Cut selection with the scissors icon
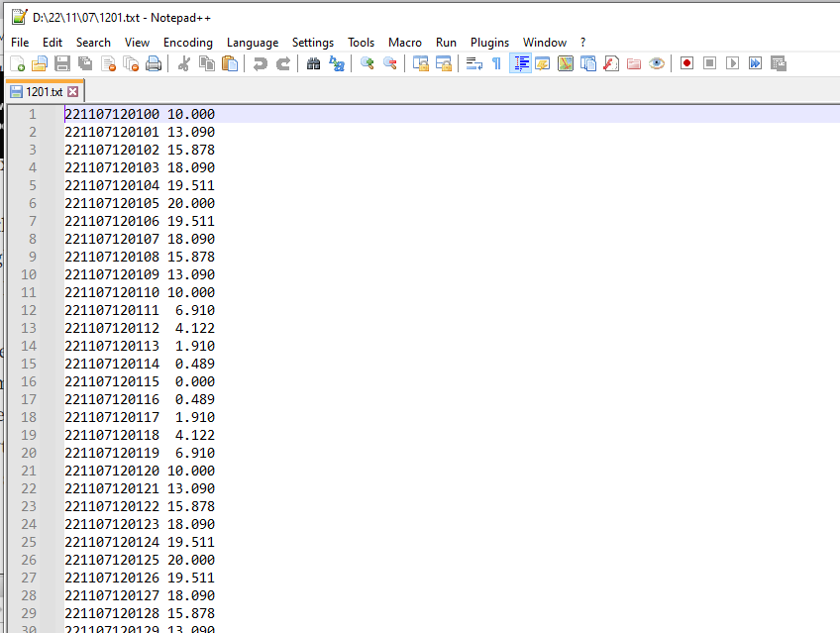This screenshot has width=840, height=633. coord(183,63)
